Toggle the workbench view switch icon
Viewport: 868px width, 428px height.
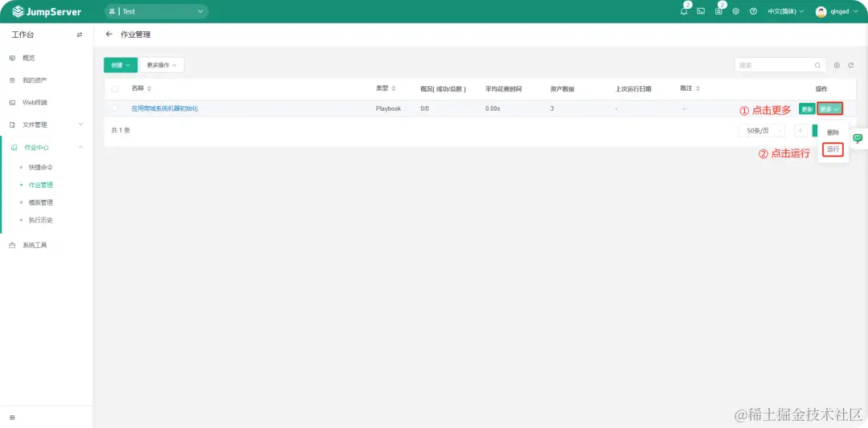79,35
